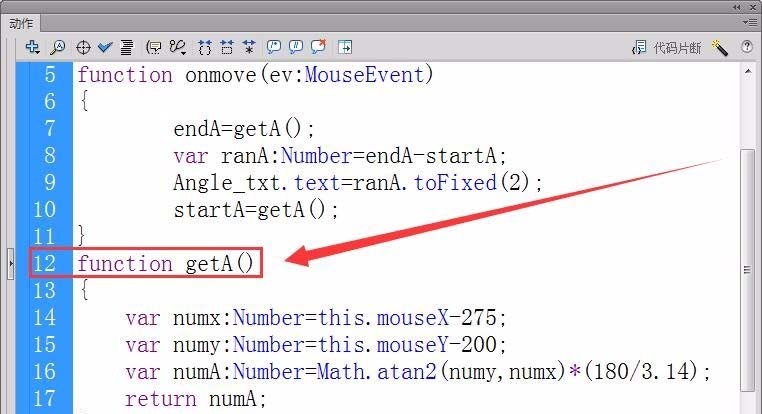
Task: Open the Find tool magnifier
Action: pos(58,47)
